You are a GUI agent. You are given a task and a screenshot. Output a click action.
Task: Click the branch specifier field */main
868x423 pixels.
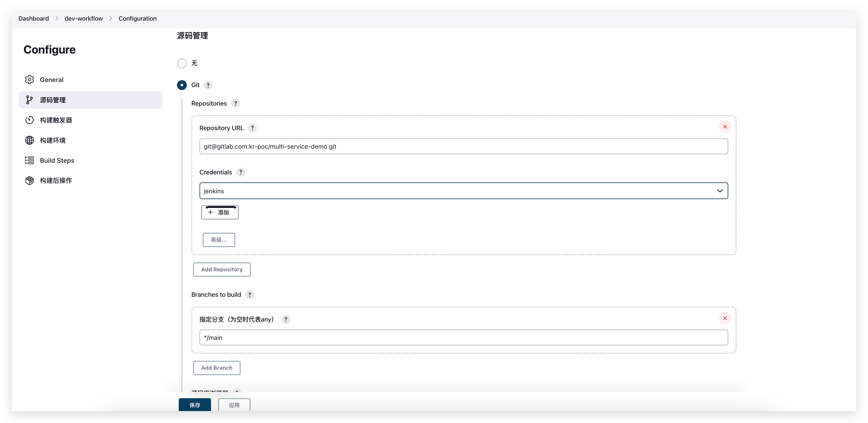click(464, 338)
